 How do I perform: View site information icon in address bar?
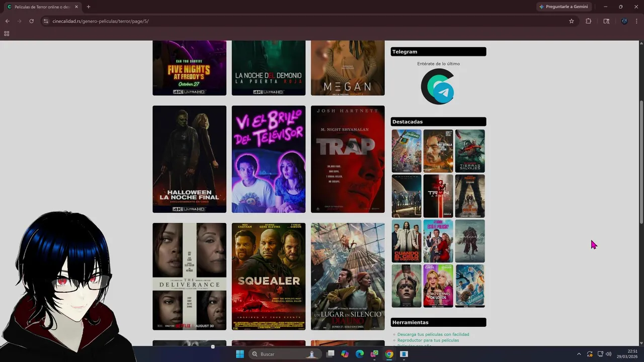click(x=46, y=21)
